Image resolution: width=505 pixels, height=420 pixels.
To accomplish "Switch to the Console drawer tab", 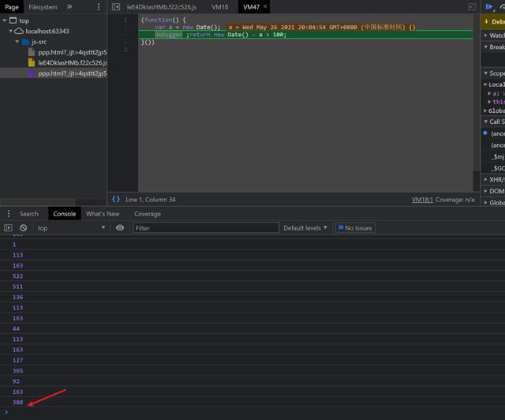I will [65, 214].
